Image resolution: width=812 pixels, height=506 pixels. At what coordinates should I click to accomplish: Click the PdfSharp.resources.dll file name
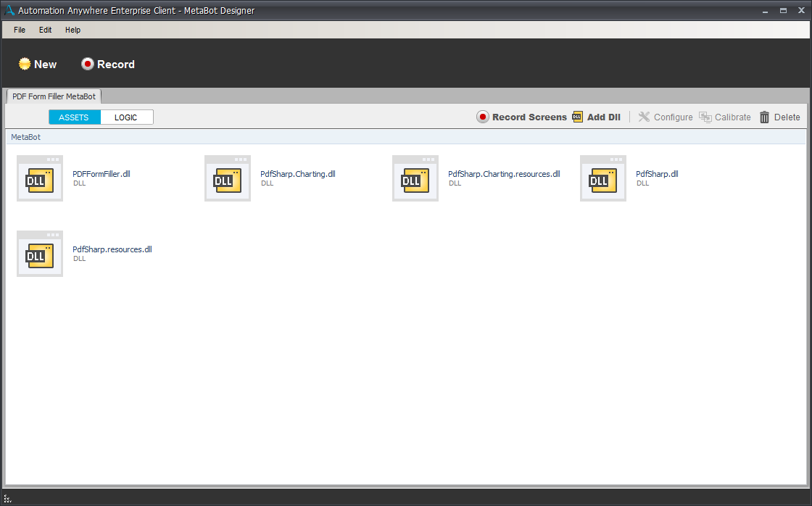112,249
